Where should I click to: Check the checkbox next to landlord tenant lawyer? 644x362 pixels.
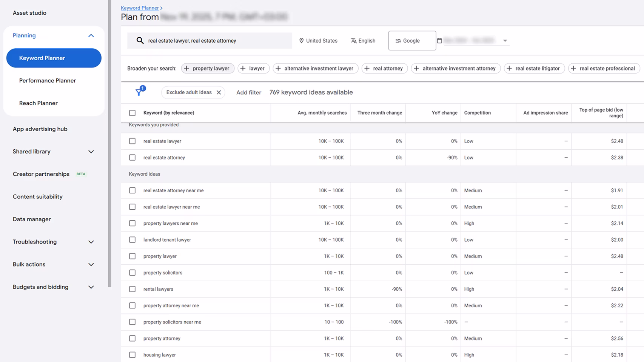132,239
